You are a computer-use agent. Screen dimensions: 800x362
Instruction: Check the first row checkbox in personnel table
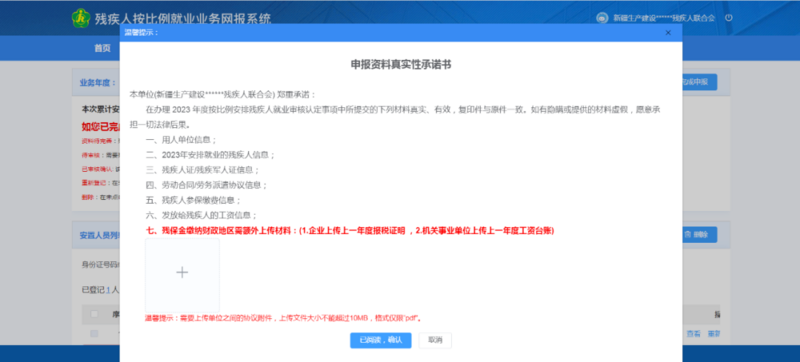(x=94, y=333)
